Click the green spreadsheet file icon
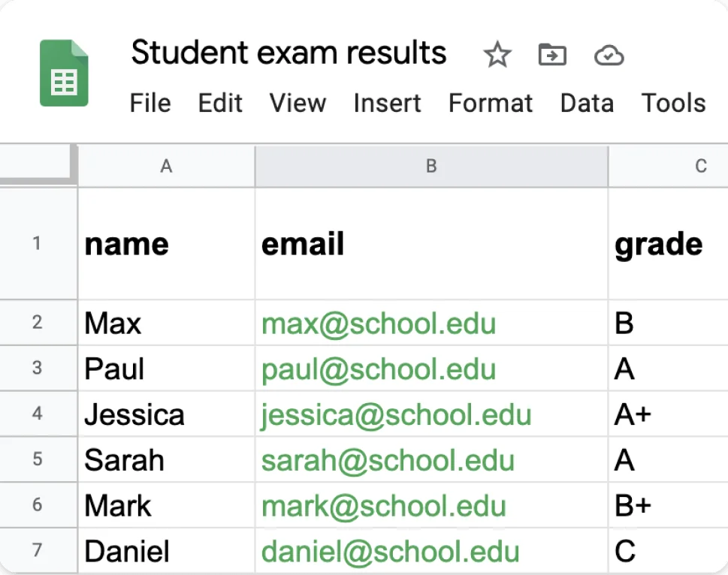This screenshot has height=575, width=728. [63, 71]
